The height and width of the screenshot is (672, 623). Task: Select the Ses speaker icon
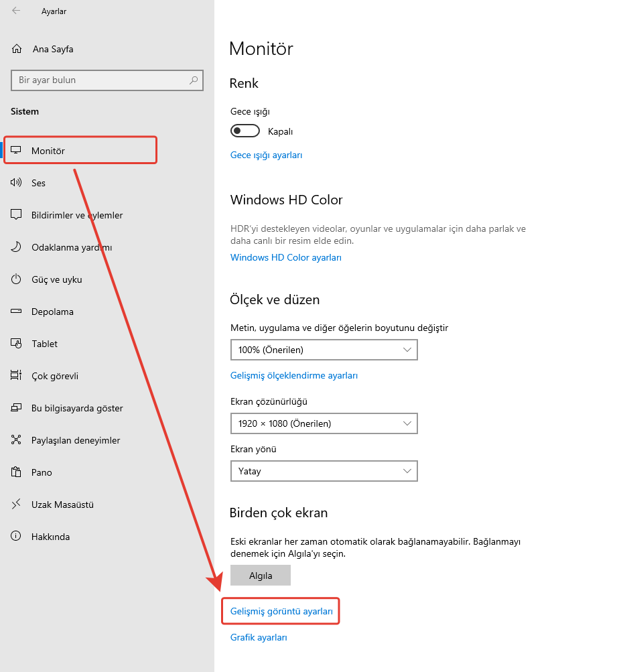point(17,183)
